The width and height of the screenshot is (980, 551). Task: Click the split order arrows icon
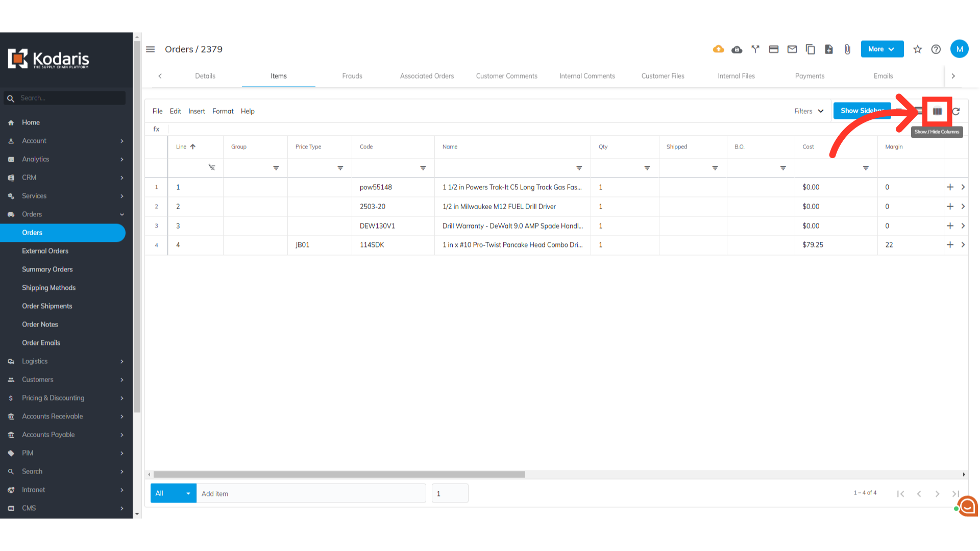tap(755, 49)
